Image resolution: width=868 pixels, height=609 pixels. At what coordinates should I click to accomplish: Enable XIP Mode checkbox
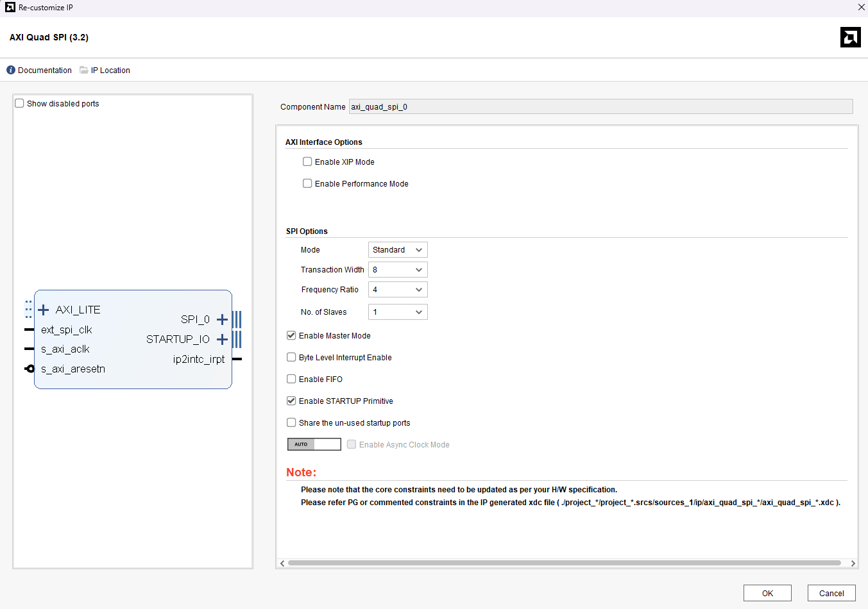click(307, 162)
